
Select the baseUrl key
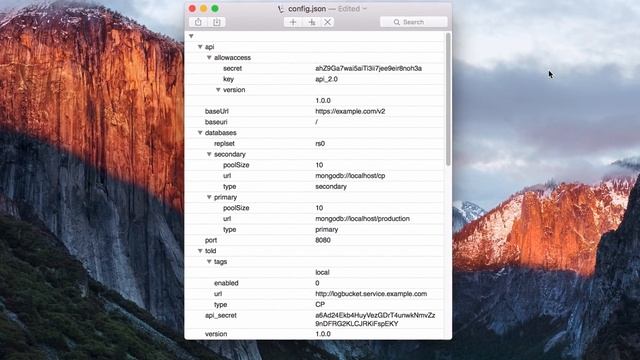(216, 111)
